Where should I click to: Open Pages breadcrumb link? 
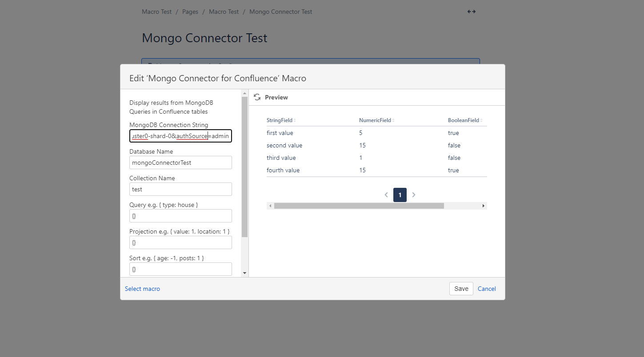tap(190, 12)
